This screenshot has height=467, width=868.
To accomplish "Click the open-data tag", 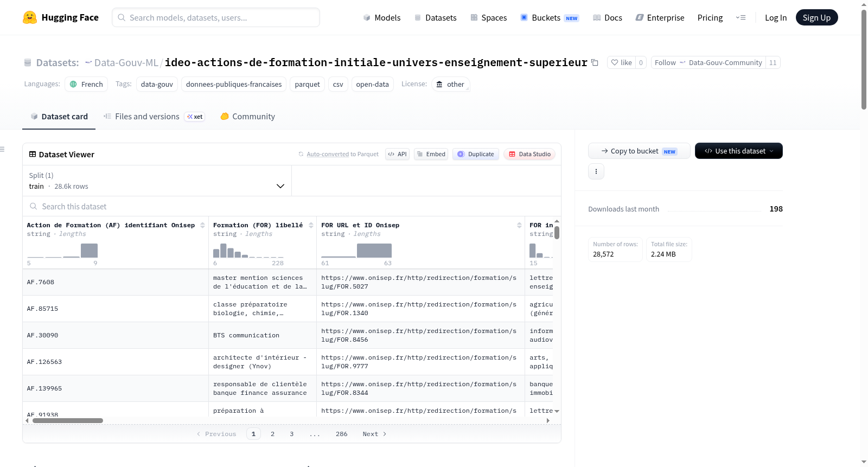I will coord(372,84).
